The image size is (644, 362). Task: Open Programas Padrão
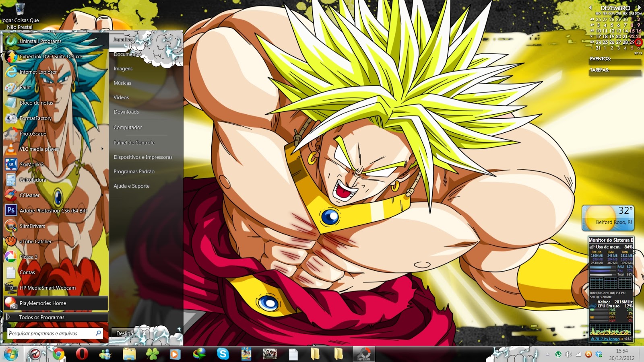pos(134,172)
